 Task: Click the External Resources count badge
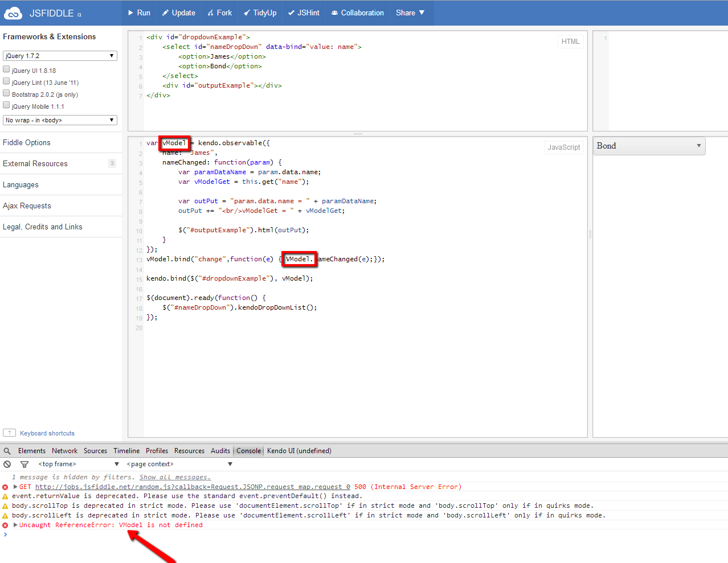(x=112, y=163)
